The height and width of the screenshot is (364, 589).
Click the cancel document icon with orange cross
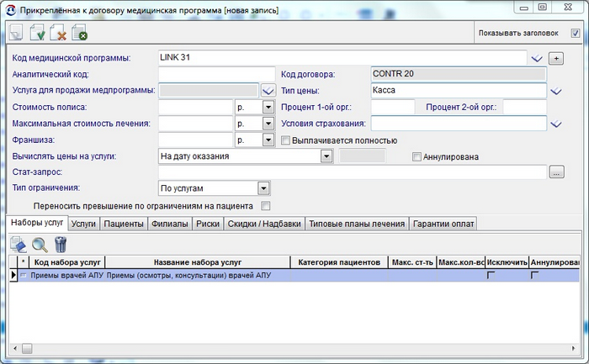[x=58, y=33]
